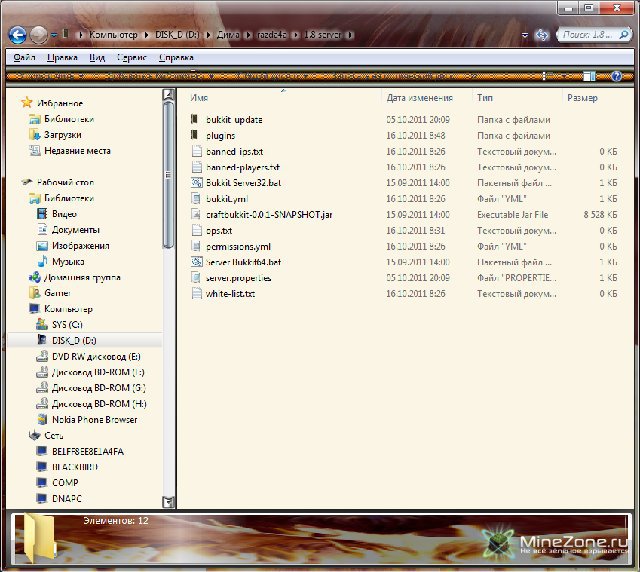Click the navigation pane scrollbar down arrow

(168, 502)
